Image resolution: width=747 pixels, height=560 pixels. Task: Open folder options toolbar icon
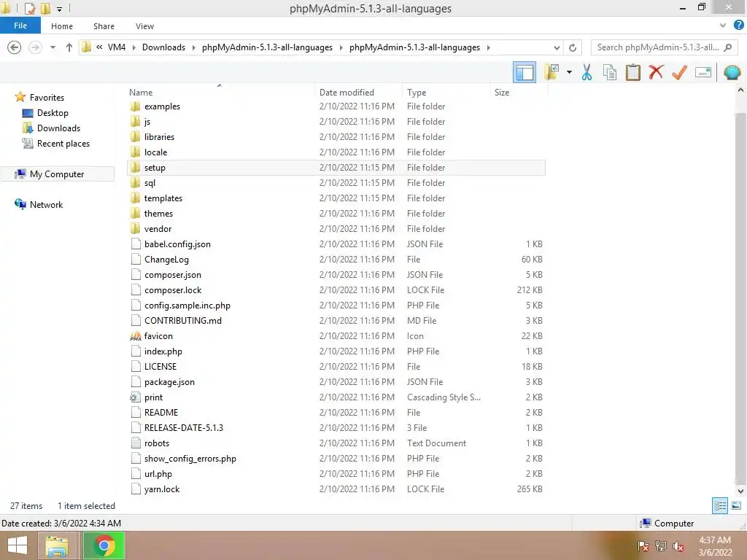pyautogui.click(x=551, y=72)
